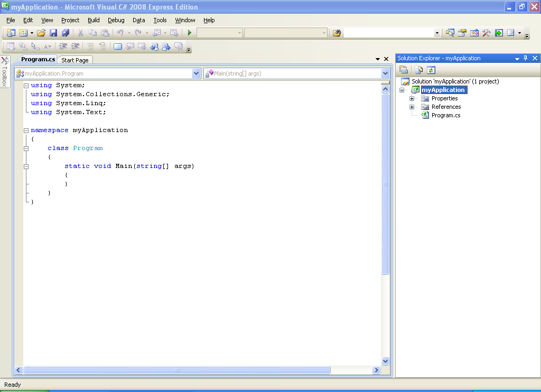Click Solution Explorer's Properties icon
Viewport: 541px width, 392px height.
click(x=404, y=70)
